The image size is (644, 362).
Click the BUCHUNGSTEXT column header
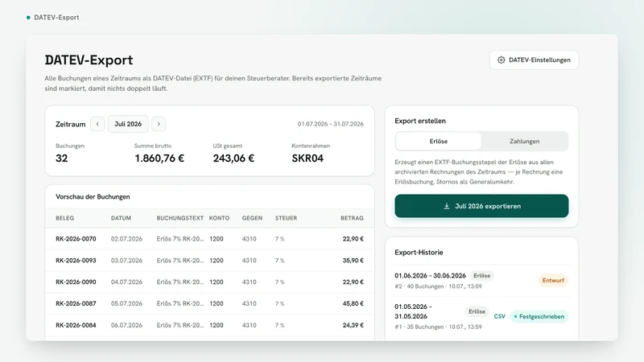(180, 218)
